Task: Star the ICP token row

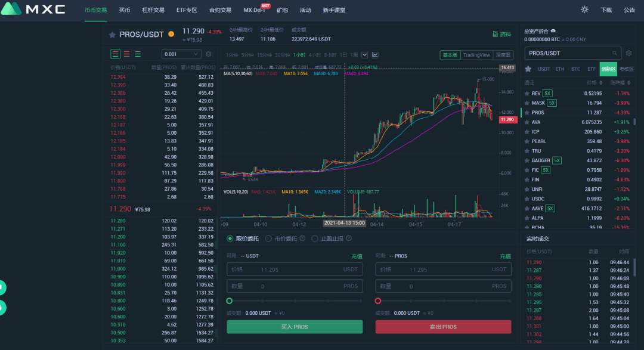Action: tap(527, 132)
